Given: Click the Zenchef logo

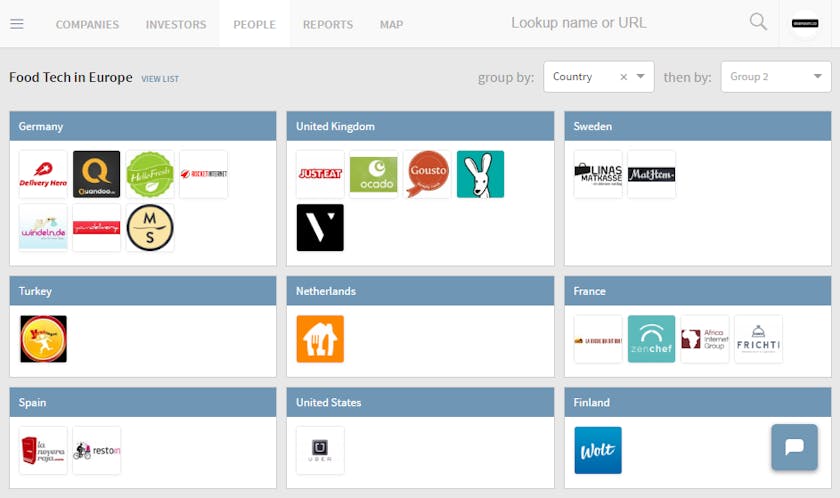Looking at the screenshot, I should tap(651, 339).
